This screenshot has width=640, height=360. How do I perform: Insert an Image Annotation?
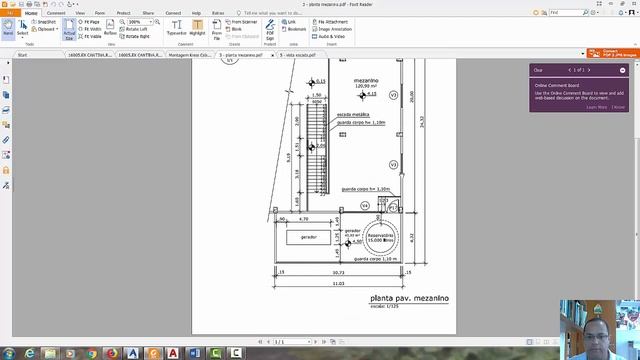(332, 29)
